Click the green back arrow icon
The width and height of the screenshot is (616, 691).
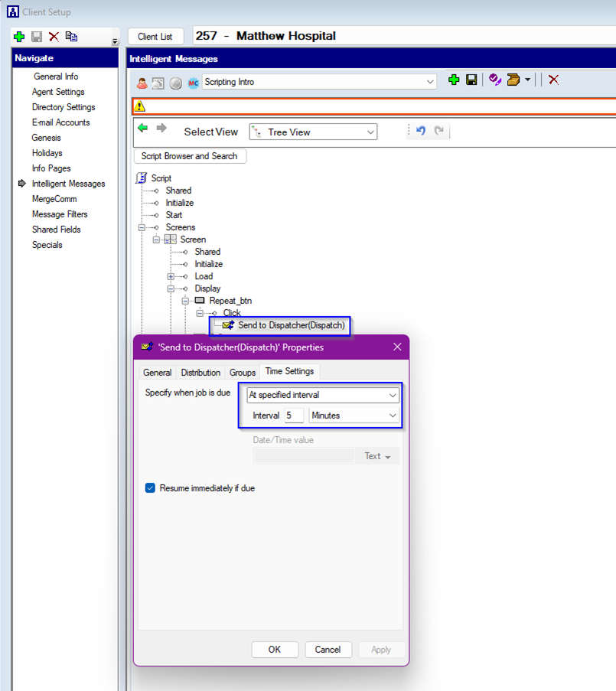click(x=143, y=129)
